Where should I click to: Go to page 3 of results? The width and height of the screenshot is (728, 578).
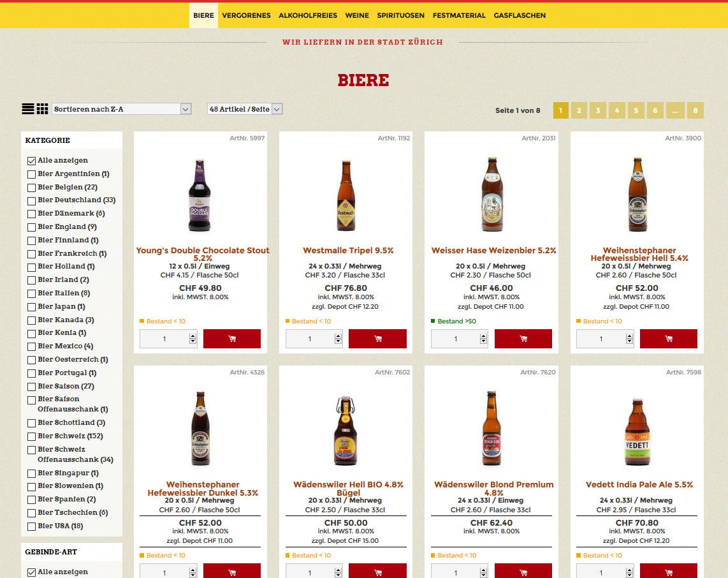point(598,110)
